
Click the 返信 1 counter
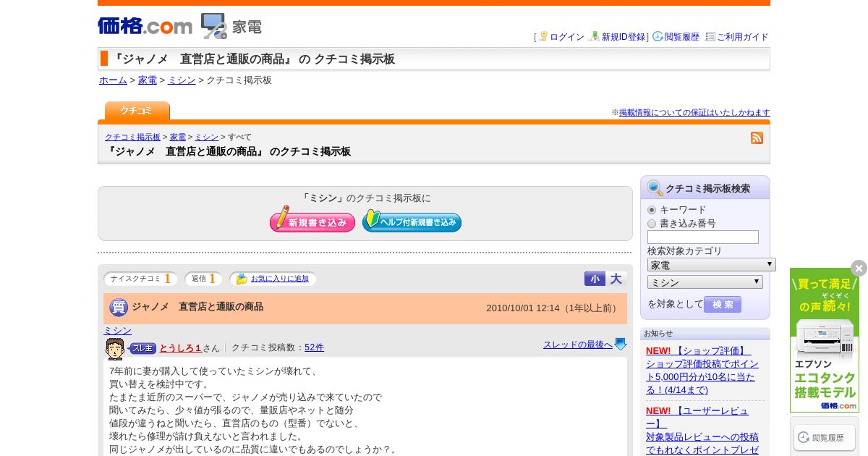(203, 279)
